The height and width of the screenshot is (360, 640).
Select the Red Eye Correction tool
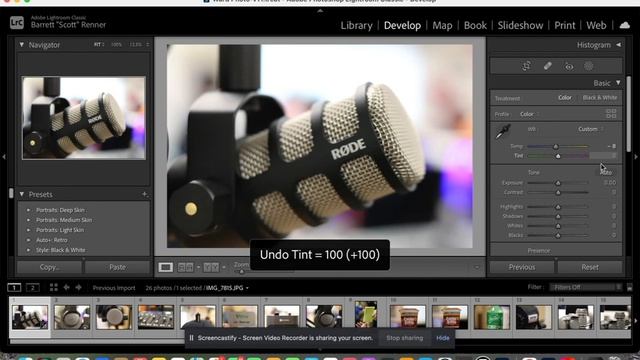pos(569,67)
